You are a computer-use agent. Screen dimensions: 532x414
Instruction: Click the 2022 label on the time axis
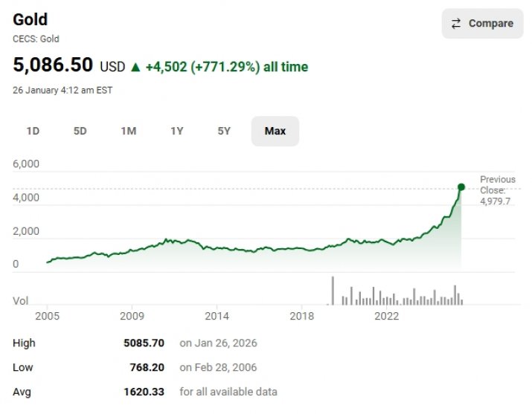(x=386, y=316)
